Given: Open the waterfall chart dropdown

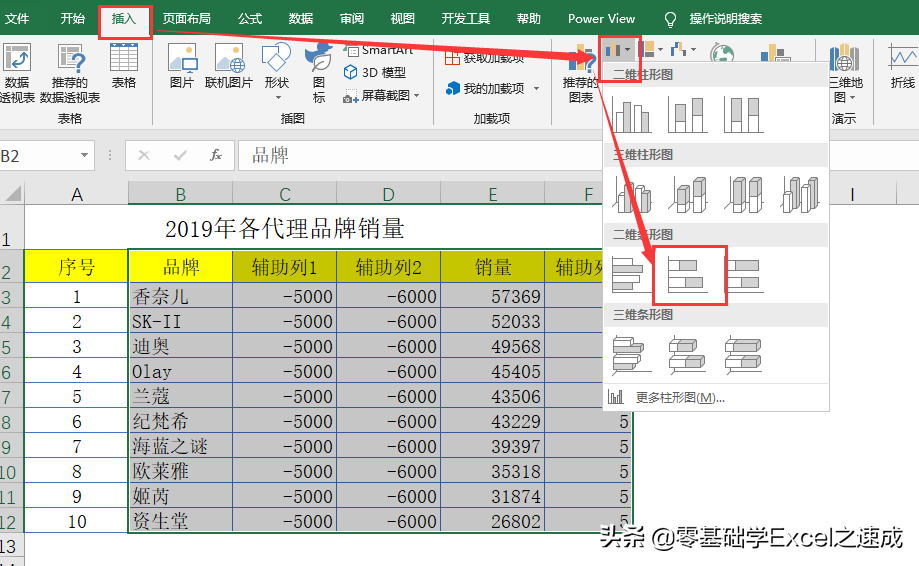Looking at the screenshot, I should point(683,50).
